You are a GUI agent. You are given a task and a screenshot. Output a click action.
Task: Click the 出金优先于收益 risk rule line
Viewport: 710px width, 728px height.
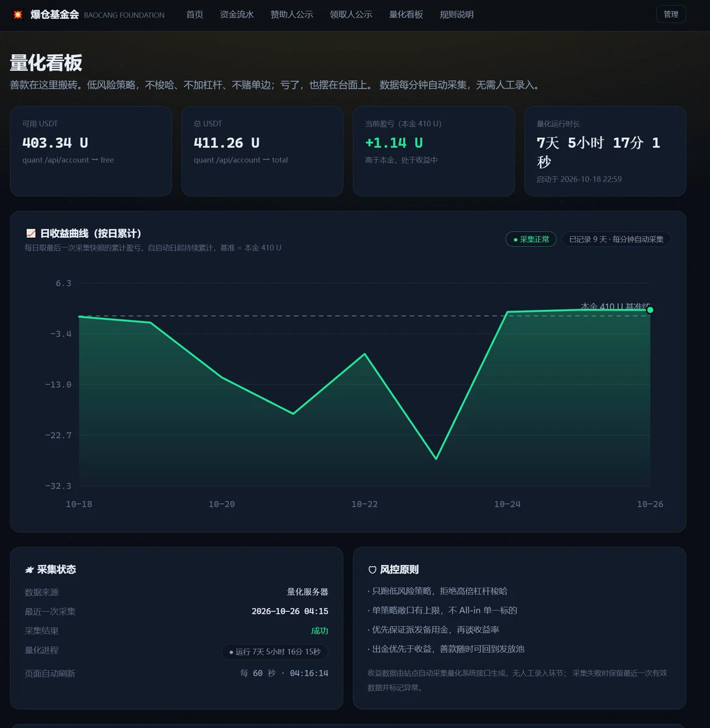(x=446, y=649)
